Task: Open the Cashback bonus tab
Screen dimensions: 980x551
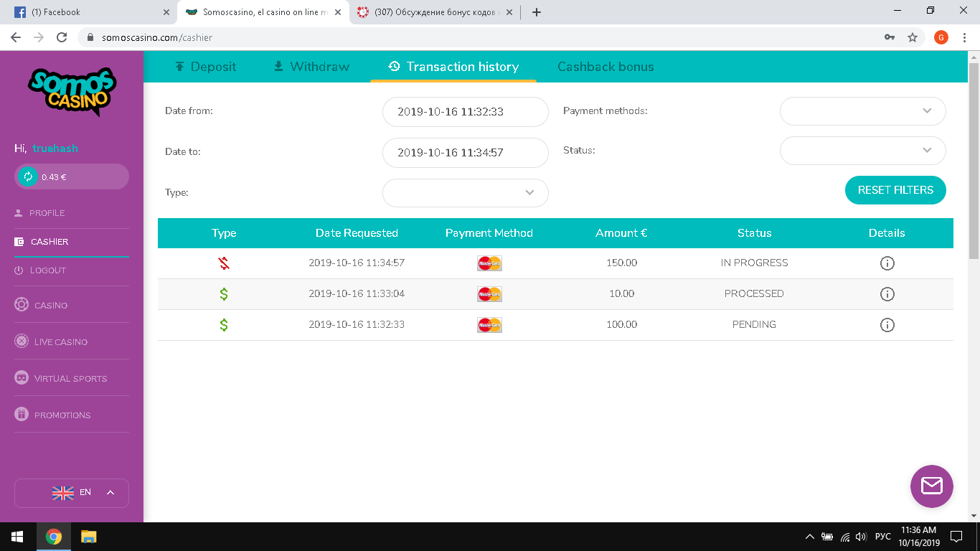Action: [x=606, y=67]
